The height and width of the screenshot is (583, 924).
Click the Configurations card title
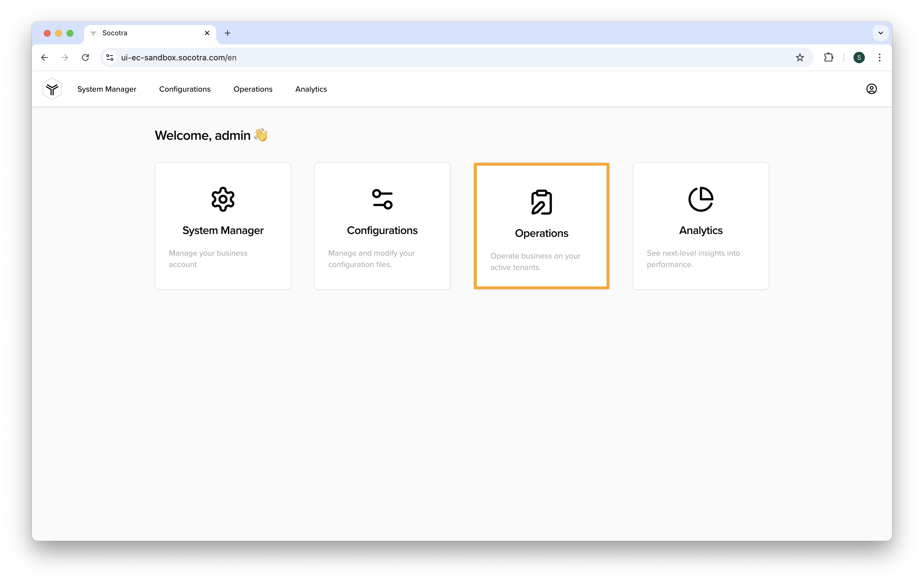tap(382, 230)
